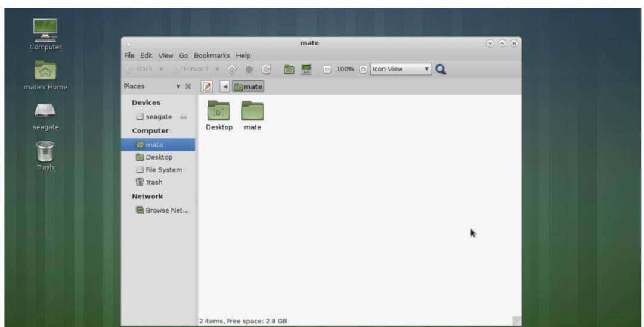Viewport: 644px width, 327px height.
Task: Select Trash in Places sidebar
Action: pyautogui.click(x=158, y=182)
